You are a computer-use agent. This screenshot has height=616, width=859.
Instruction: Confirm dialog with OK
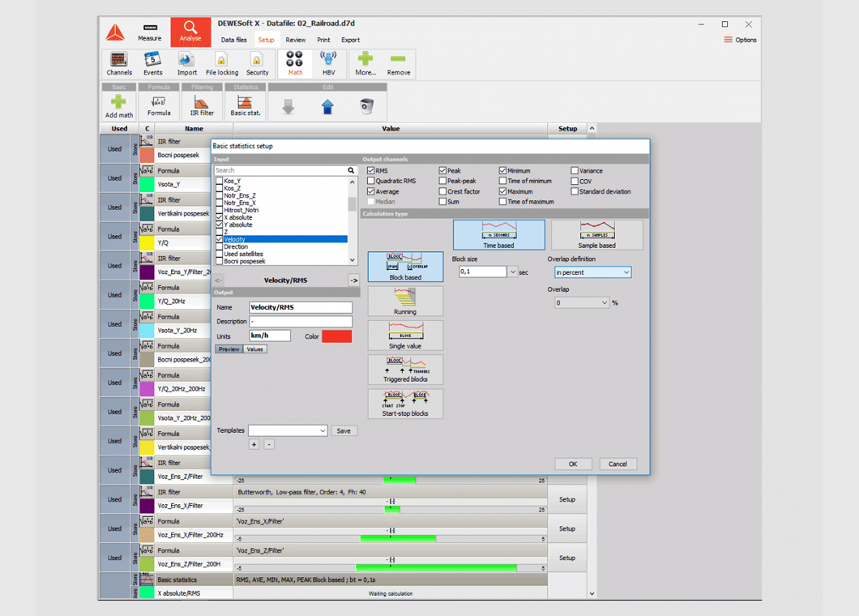[x=573, y=464]
